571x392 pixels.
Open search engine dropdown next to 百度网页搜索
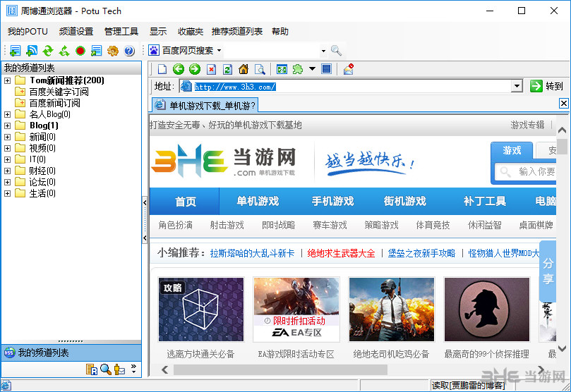(219, 50)
